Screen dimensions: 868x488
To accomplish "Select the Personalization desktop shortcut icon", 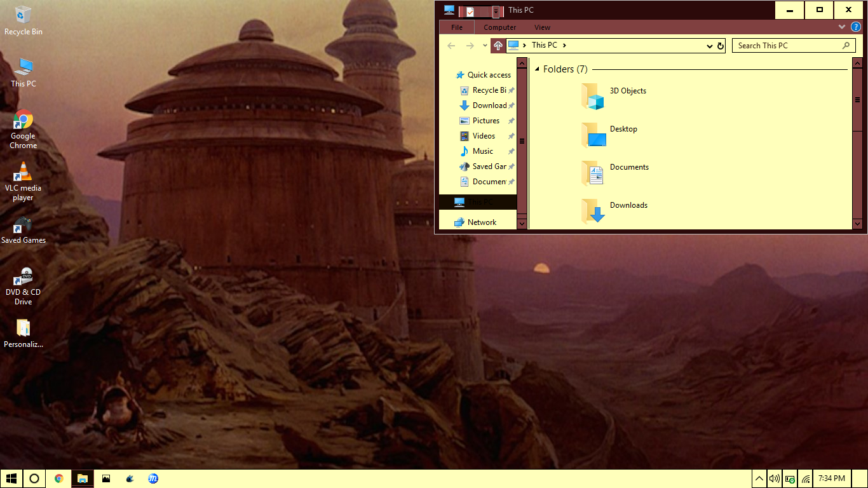I will click(23, 334).
